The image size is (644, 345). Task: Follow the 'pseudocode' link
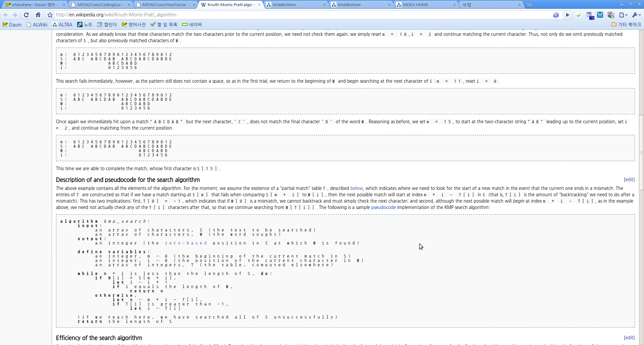coord(383,207)
